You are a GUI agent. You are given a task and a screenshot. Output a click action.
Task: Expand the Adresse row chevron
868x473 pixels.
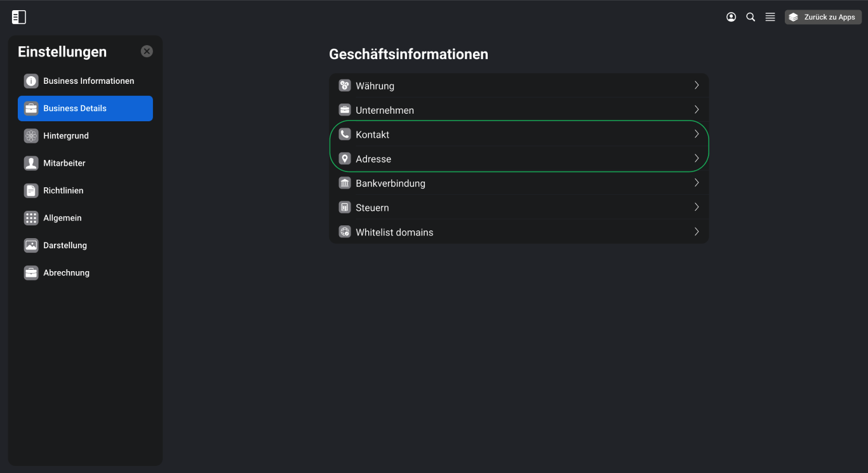697,158
